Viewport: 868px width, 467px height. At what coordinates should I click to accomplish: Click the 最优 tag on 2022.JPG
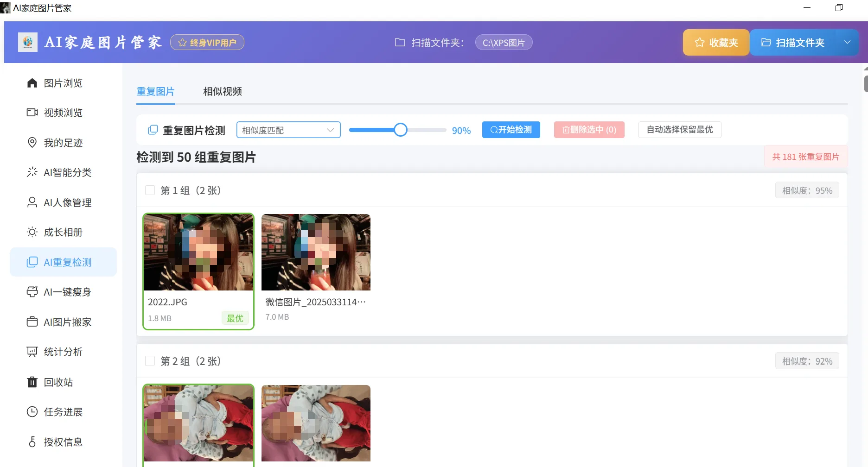click(x=235, y=318)
